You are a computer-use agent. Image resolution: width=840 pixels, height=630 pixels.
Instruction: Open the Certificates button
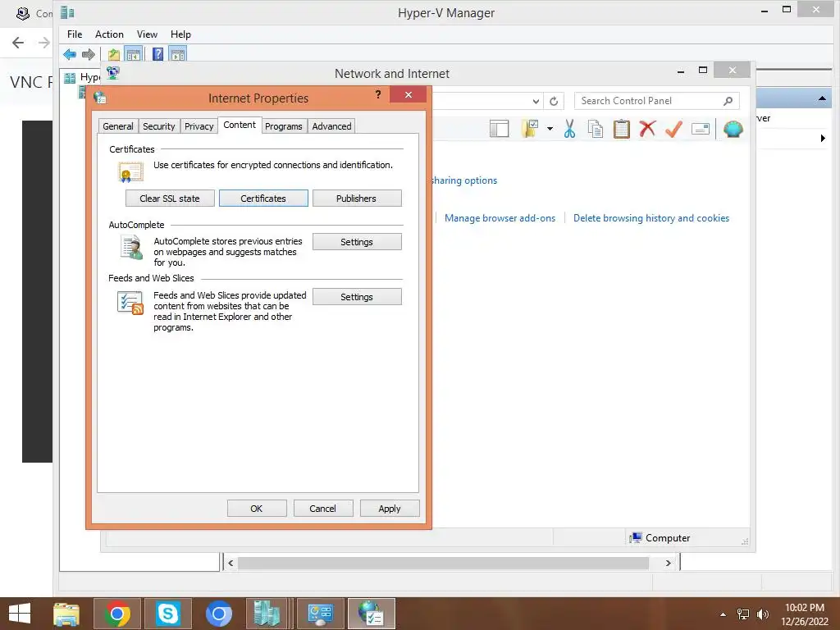point(263,199)
